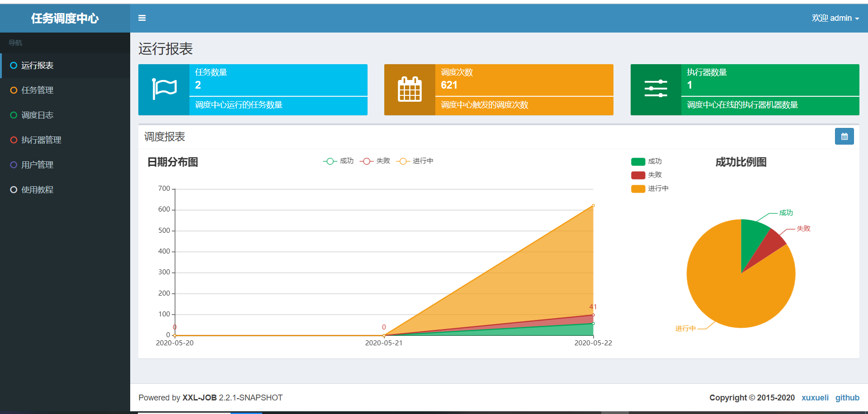Toggle the 失败 series in line chart legend
The height and width of the screenshot is (414, 868).
pyautogui.click(x=375, y=161)
